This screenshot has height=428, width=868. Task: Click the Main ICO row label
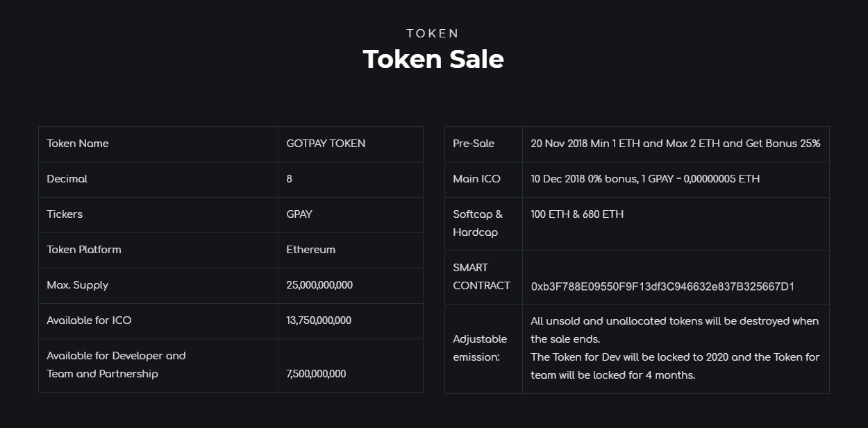476,179
